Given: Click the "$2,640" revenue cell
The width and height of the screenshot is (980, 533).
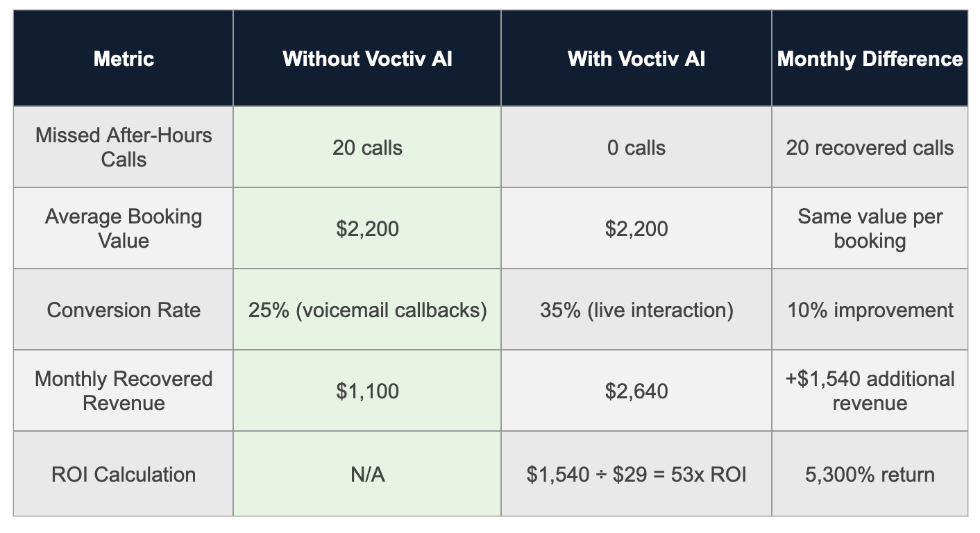Looking at the screenshot, I should pos(636,391).
